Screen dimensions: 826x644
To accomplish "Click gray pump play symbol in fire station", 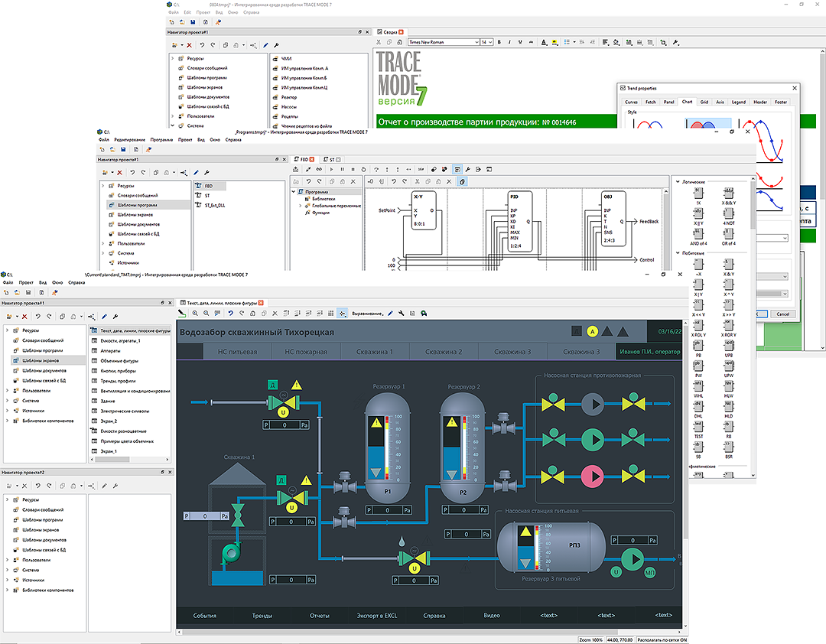I will 593,404.
